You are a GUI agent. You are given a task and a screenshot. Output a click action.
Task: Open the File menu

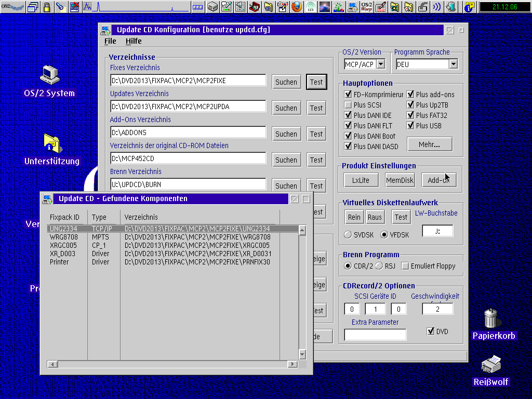click(x=110, y=41)
